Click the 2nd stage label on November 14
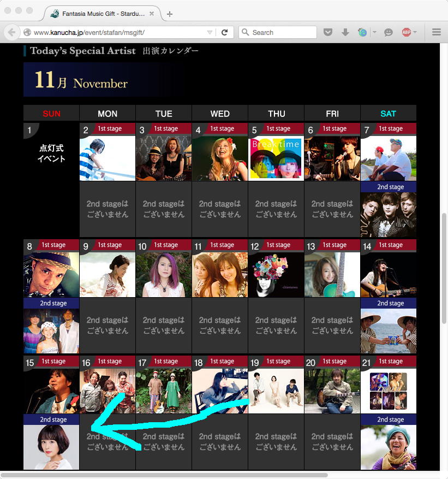Image resolution: width=448 pixels, height=479 pixels. (390, 303)
